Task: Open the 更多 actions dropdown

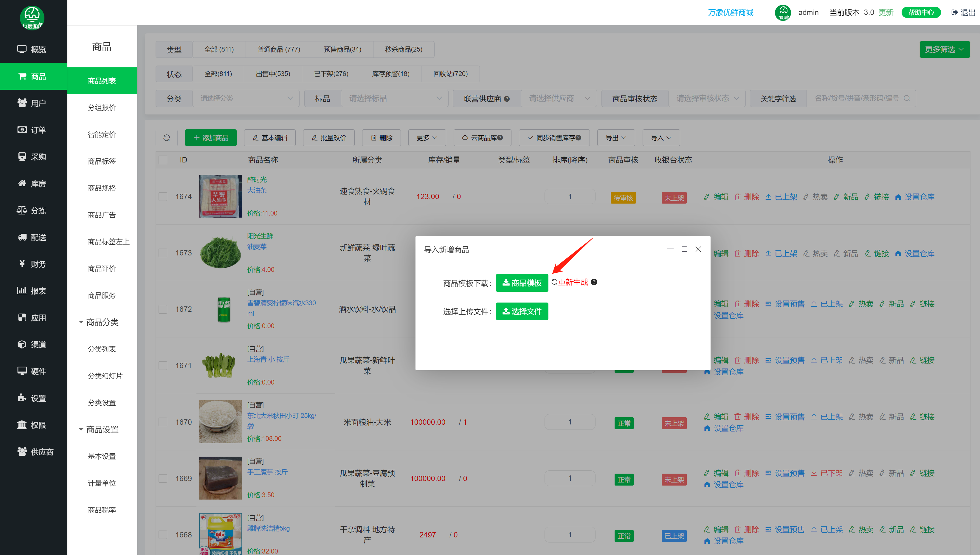Action: click(427, 138)
